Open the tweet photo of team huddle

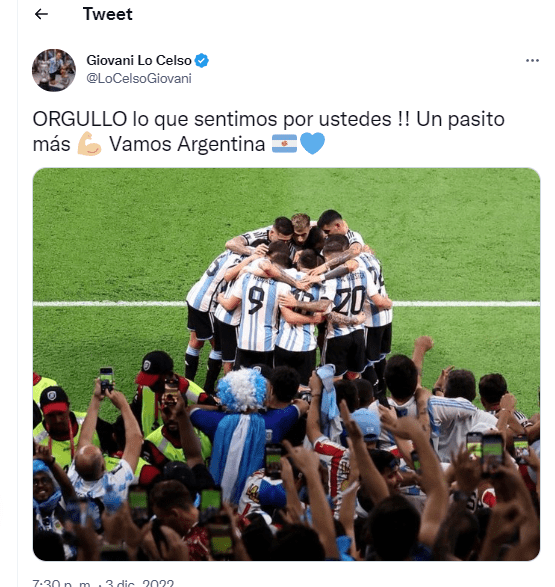click(286, 364)
